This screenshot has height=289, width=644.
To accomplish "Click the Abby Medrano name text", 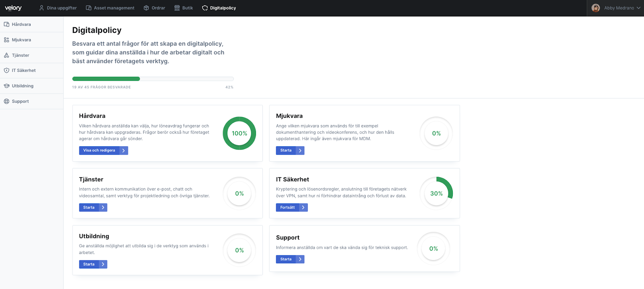I will click(619, 8).
